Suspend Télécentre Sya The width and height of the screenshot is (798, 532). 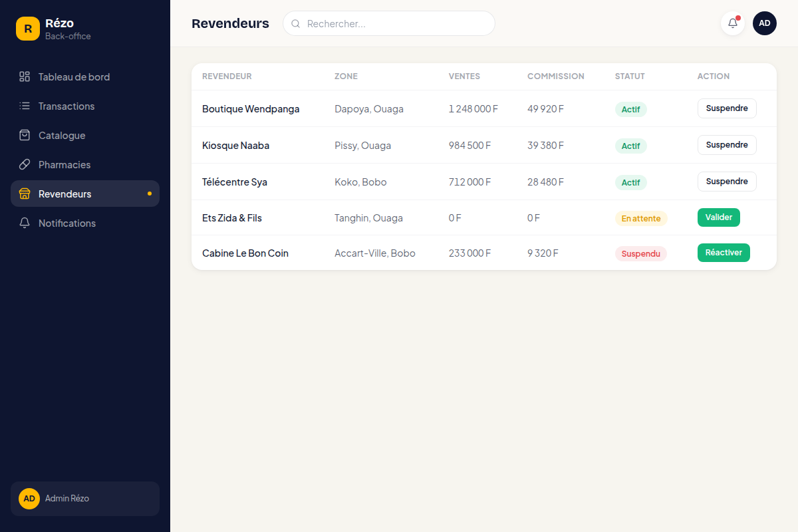(727, 182)
